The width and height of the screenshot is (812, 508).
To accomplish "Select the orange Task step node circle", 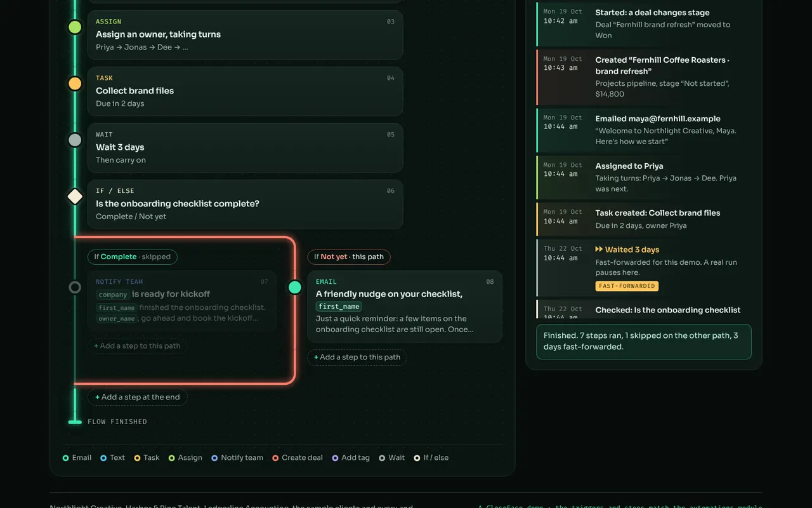I will point(75,84).
